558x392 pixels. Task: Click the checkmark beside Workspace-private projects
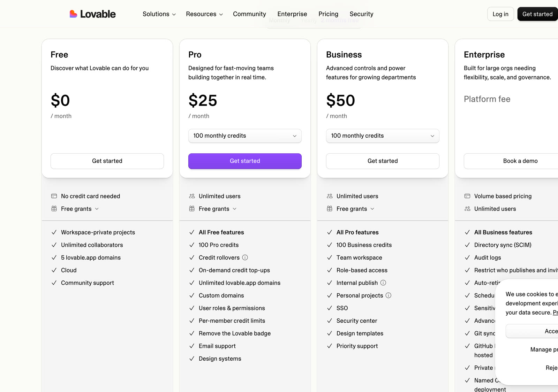point(54,232)
